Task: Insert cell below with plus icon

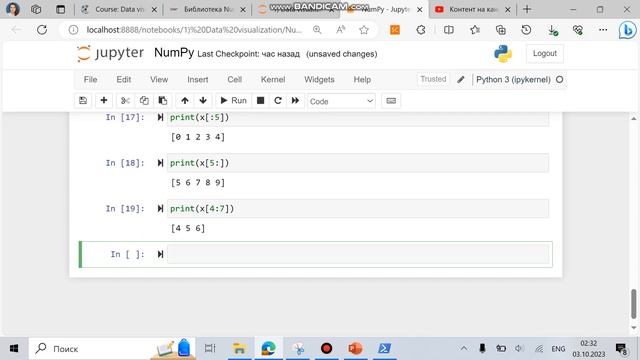Action: 104,100
